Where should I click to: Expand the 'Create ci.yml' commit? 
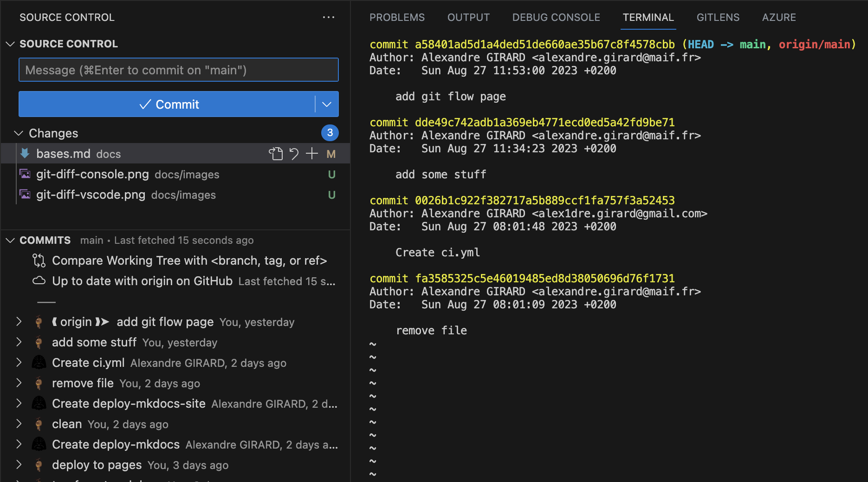click(19, 362)
